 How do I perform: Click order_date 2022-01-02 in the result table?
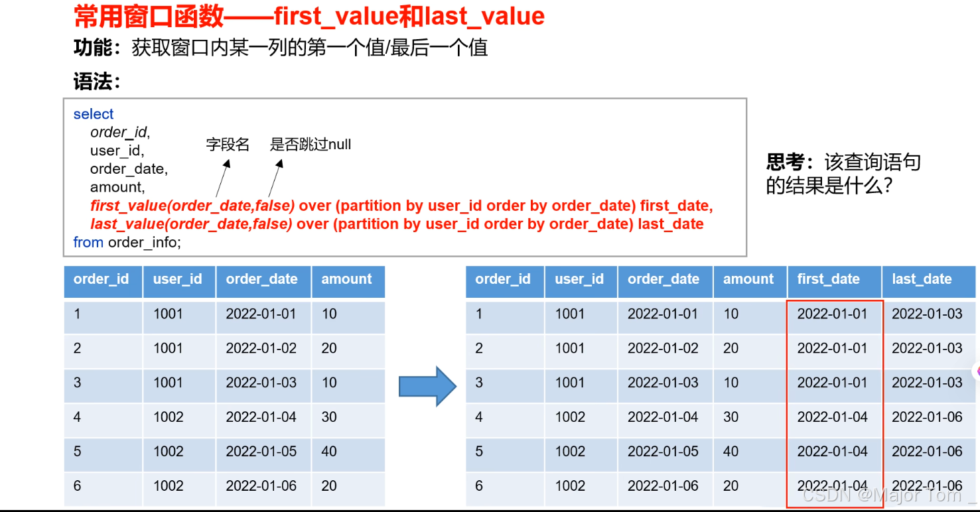[663, 349]
